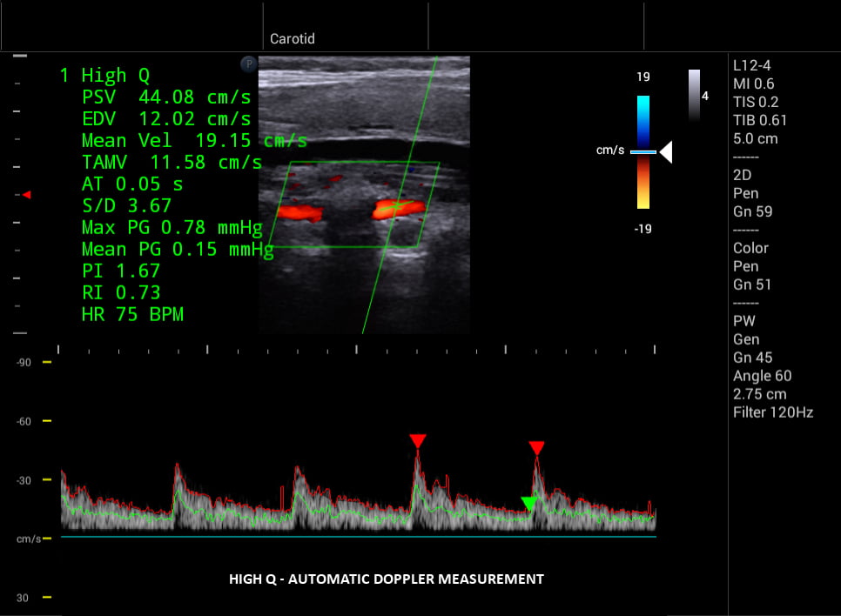Screen dimensions: 841x616
Task: Open the Carotid exam preset tab
Action: click(x=292, y=39)
